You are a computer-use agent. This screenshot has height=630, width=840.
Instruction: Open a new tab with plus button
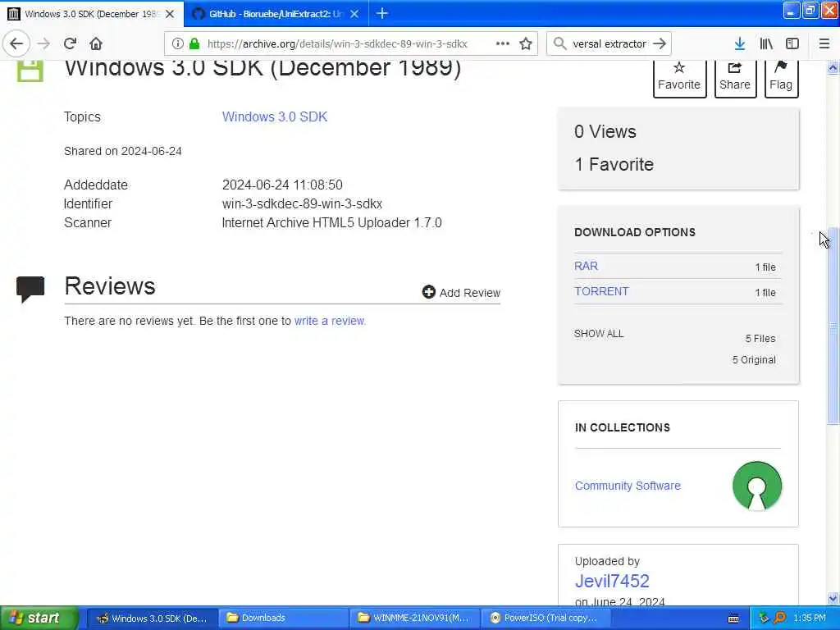[x=382, y=13]
